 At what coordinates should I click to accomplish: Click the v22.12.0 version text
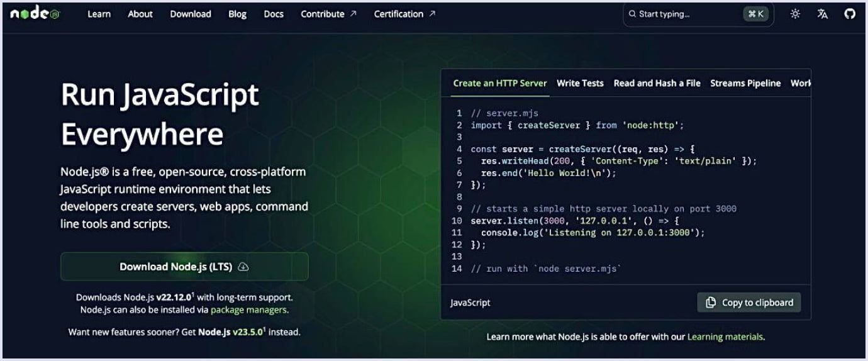click(175, 297)
